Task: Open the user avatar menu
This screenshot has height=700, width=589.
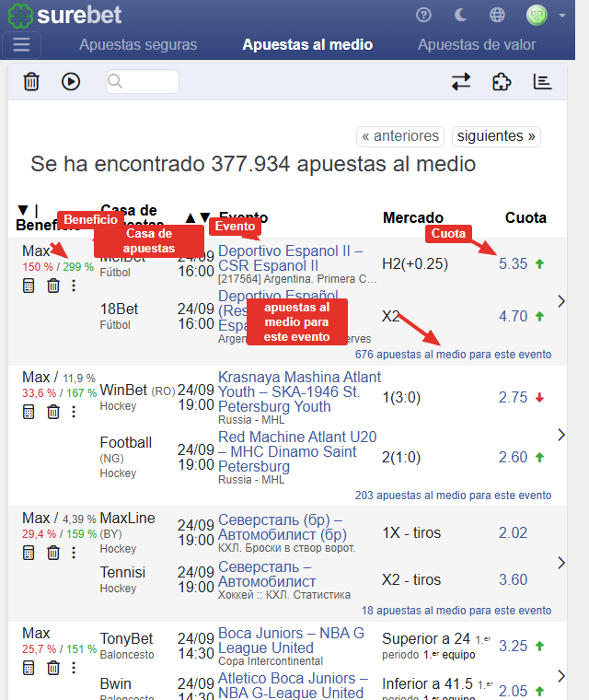Action: pos(537,15)
